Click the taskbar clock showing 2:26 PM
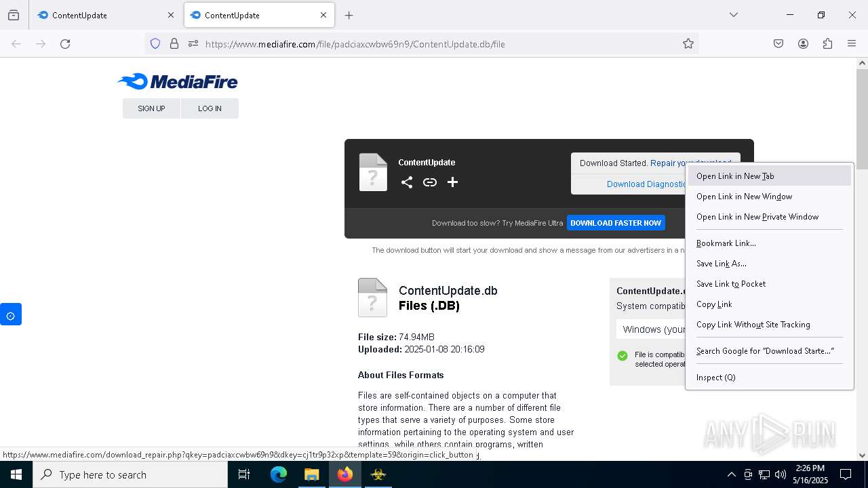Image resolution: width=868 pixels, height=488 pixels. [810, 474]
